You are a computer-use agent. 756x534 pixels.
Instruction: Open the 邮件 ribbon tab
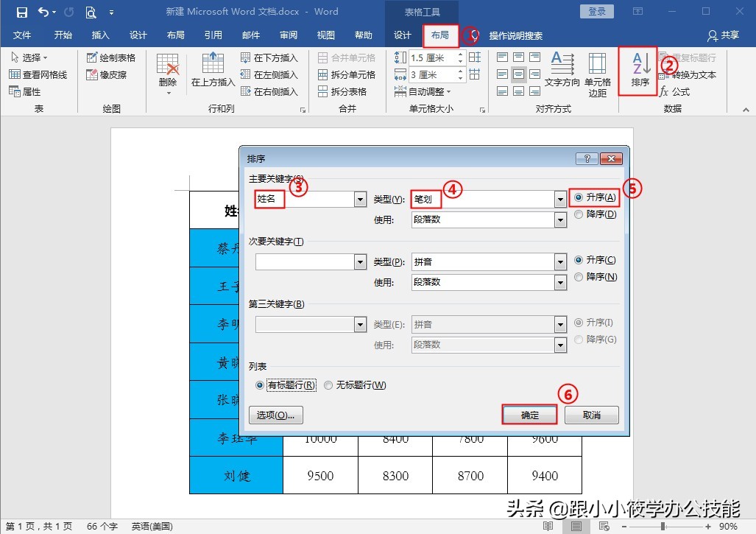(x=251, y=34)
